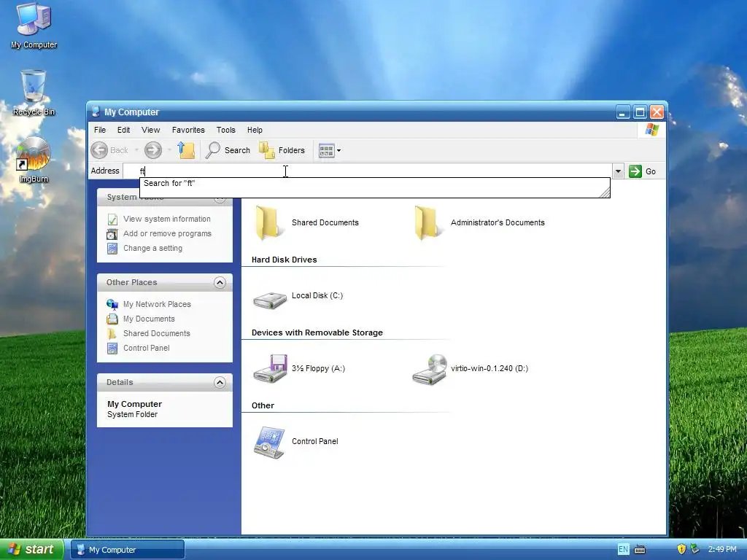Collapse the Details panel
Viewport: 747px width, 560px height.
click(x=220, y=382)
